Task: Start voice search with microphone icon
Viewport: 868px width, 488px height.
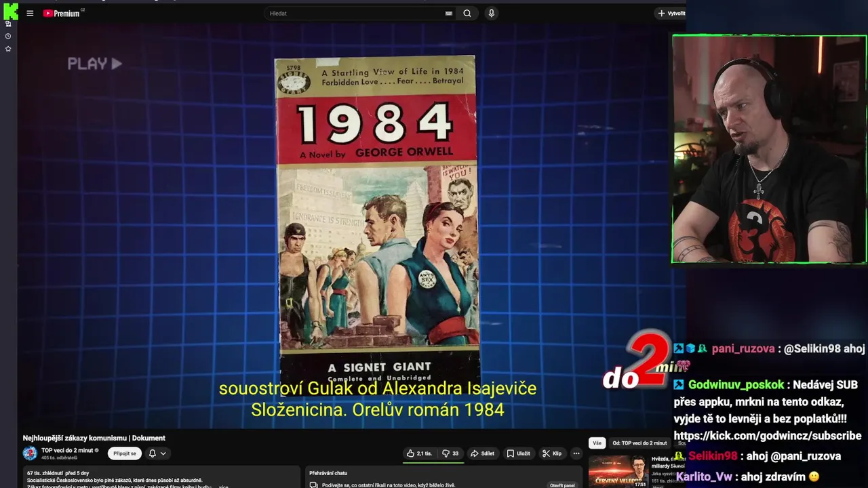Action: click(x=491, y=13)
